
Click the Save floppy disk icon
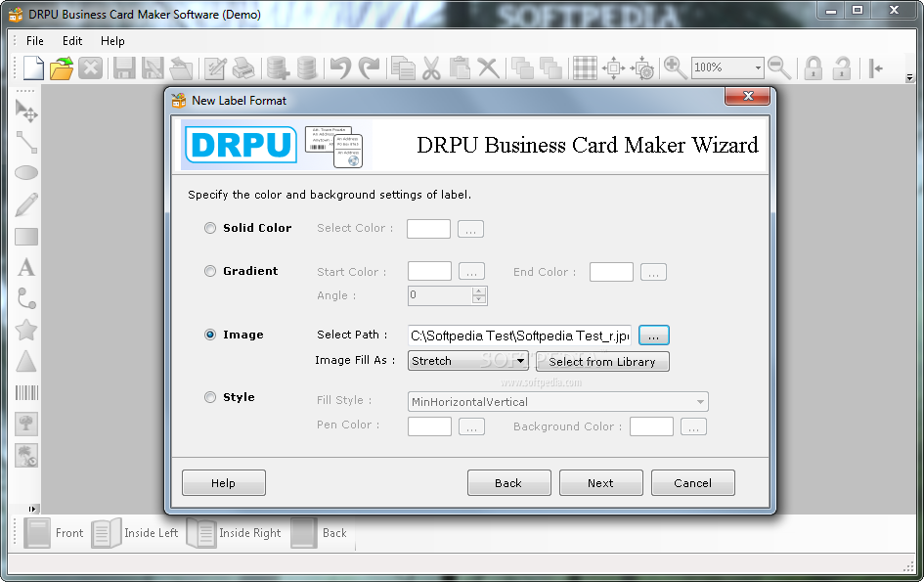(x=124, y=67)
